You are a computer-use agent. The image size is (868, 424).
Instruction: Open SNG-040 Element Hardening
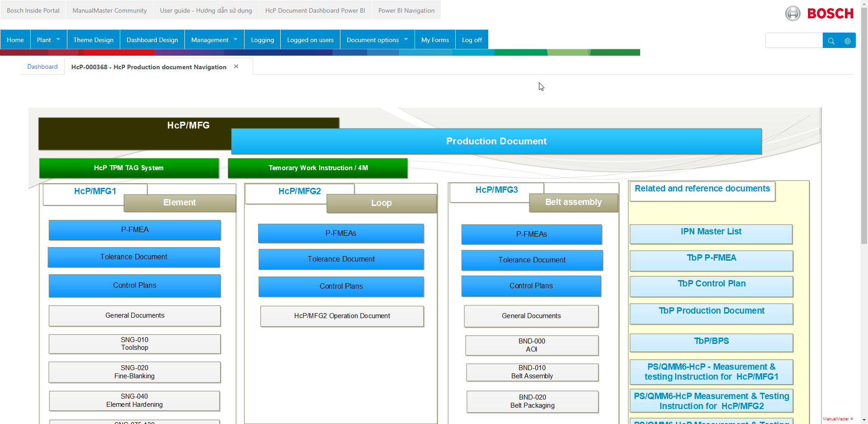[x=135, y=400]
